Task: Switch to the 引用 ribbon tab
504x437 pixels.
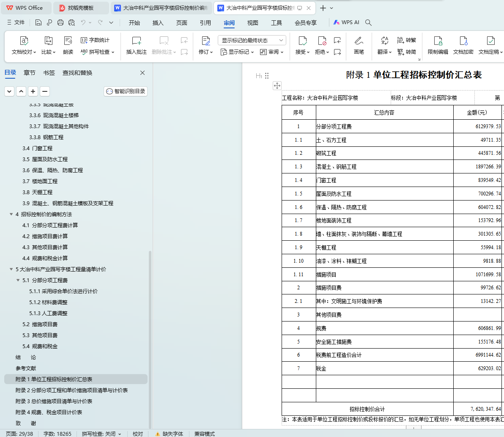Action: (205, 22)
